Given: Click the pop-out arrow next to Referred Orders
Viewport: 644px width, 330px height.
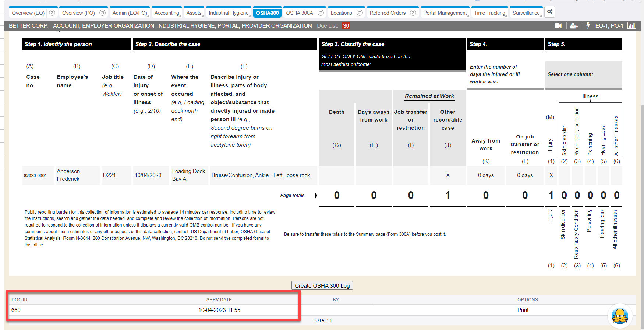Looking at the screenshot, I should 413,13.
